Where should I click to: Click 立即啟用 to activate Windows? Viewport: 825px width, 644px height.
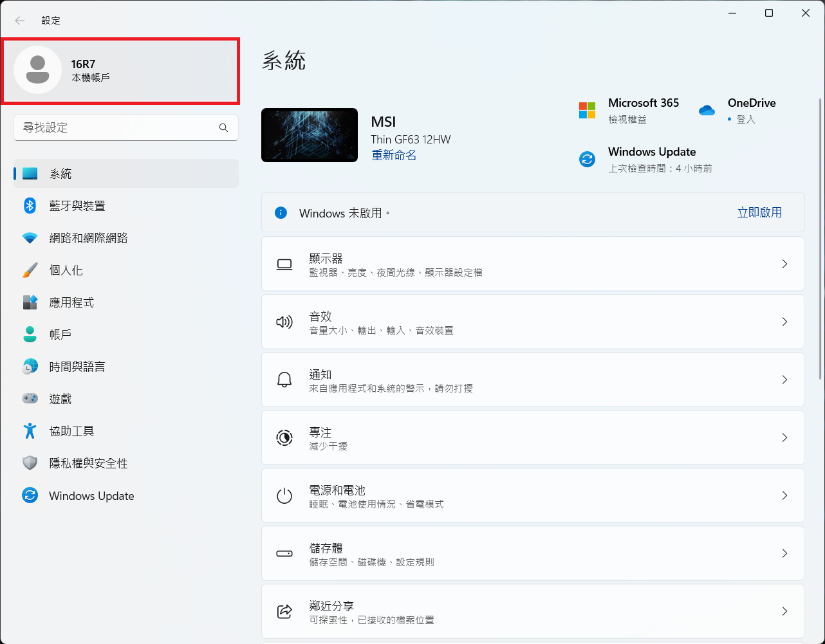759,213
